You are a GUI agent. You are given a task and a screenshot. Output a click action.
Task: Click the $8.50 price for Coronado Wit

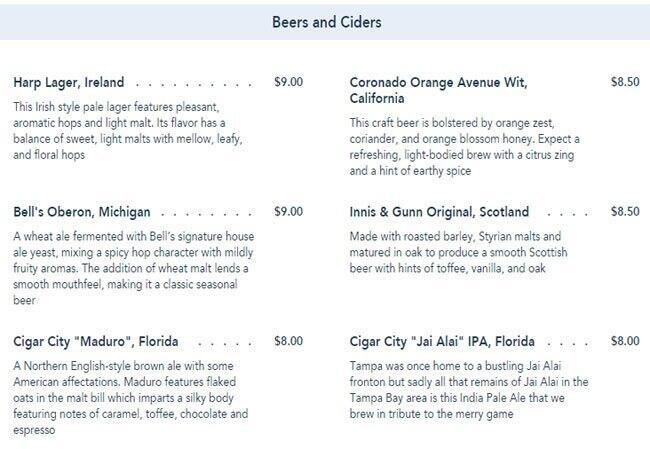pos(624,82)
